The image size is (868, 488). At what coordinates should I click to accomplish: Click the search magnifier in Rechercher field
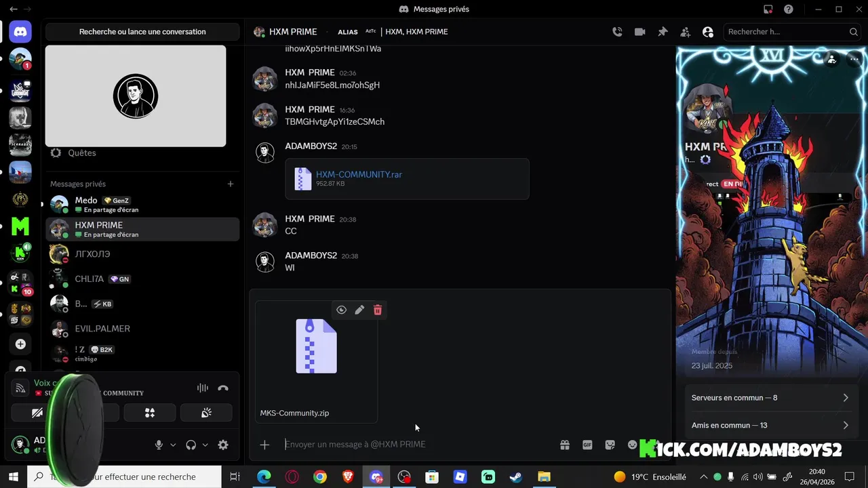853,32
